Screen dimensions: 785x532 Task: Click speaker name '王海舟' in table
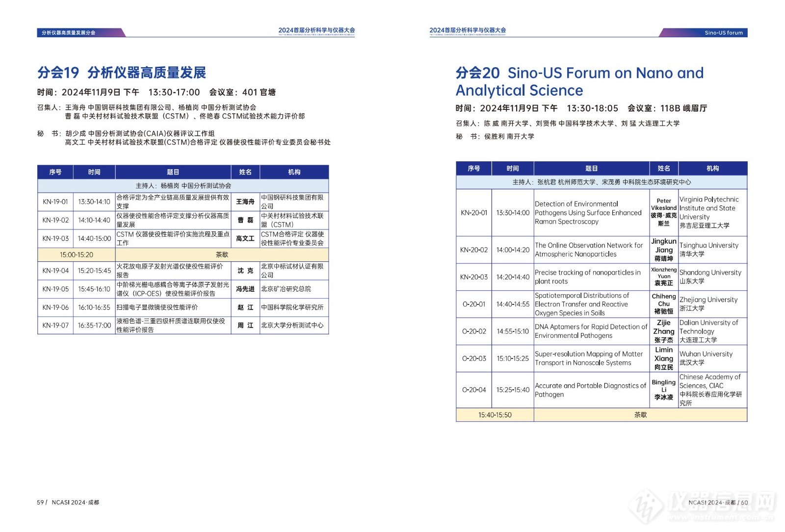(245, 202)
